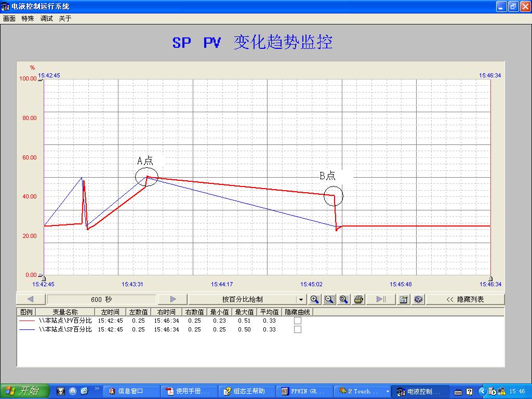Click the 电液控制 taskbar button
This screenshot has height=399, width=532.
[x=420, y=391]
